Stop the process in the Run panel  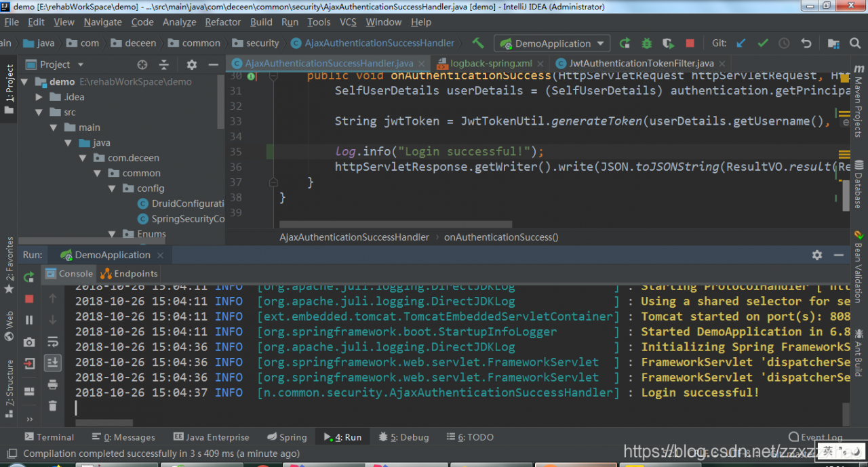click(29, 298)
